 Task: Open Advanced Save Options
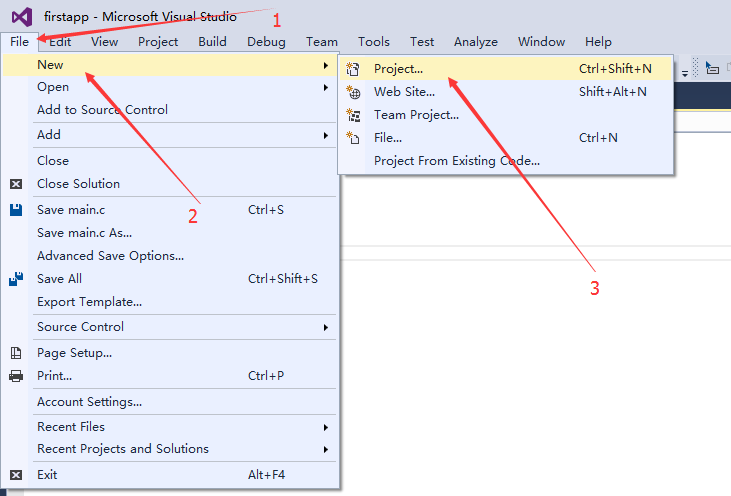[x=110, y=256]
